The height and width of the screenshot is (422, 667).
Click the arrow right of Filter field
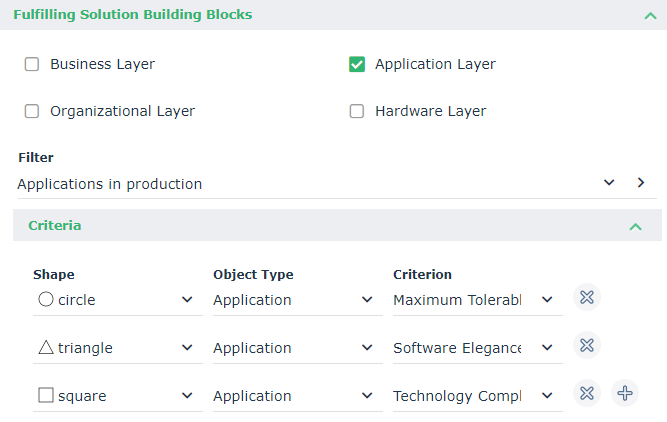pos(641,183)
